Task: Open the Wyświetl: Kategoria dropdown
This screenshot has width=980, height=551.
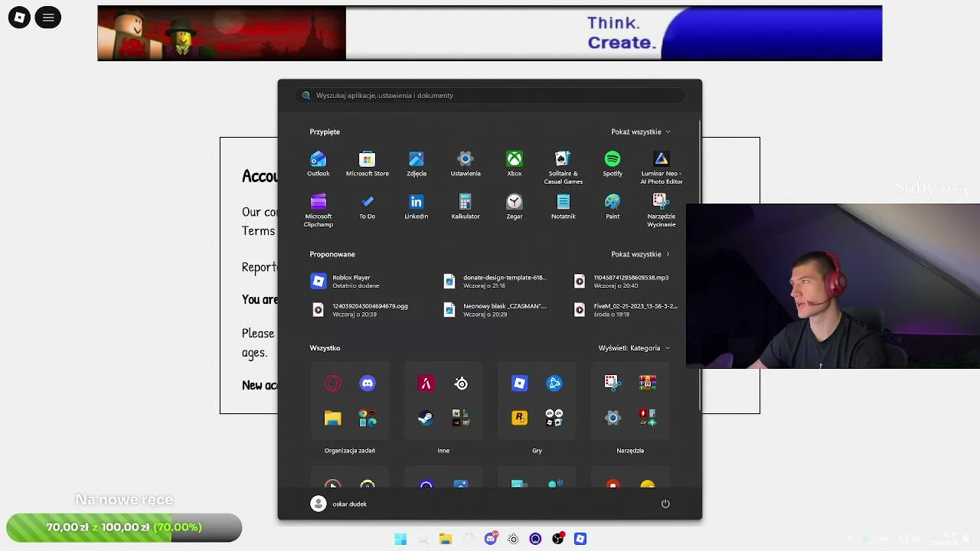Action: (x=635, y=348)
